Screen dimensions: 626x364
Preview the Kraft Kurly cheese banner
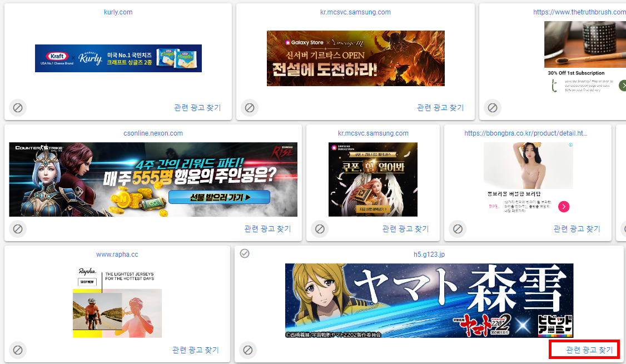[118, 58]
